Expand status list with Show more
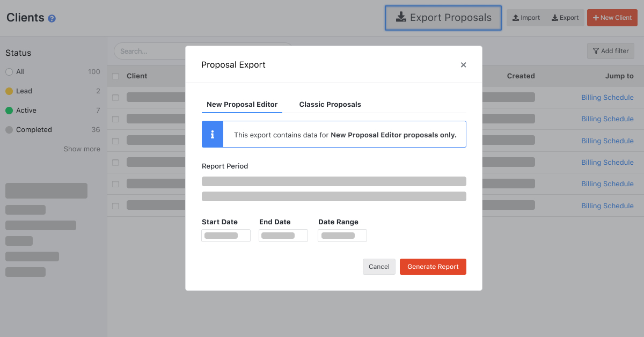644x337 pixels. coord(82,149)
